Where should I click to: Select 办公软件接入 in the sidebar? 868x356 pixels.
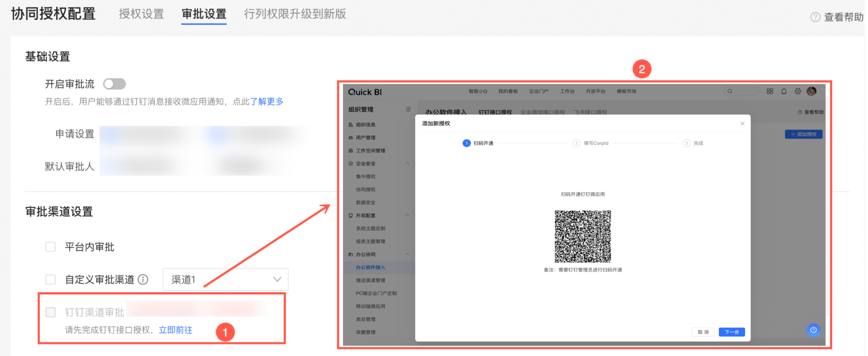(371, 267)
